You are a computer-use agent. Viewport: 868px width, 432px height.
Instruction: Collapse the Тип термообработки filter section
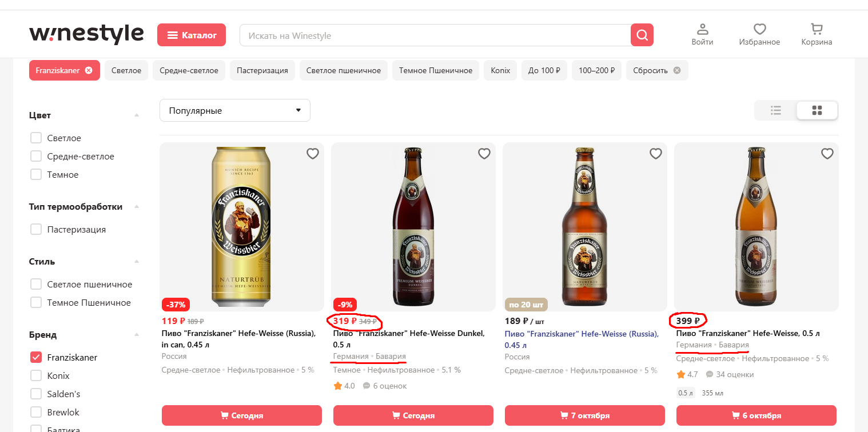coord(136,207)
